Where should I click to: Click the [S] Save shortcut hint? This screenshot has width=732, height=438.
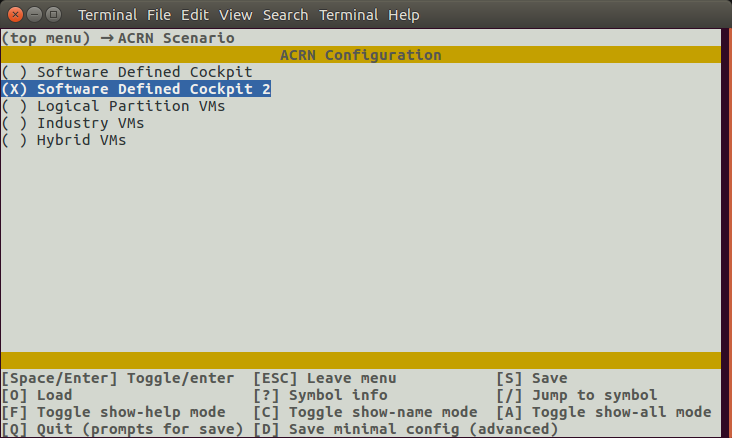coord(532,378)
